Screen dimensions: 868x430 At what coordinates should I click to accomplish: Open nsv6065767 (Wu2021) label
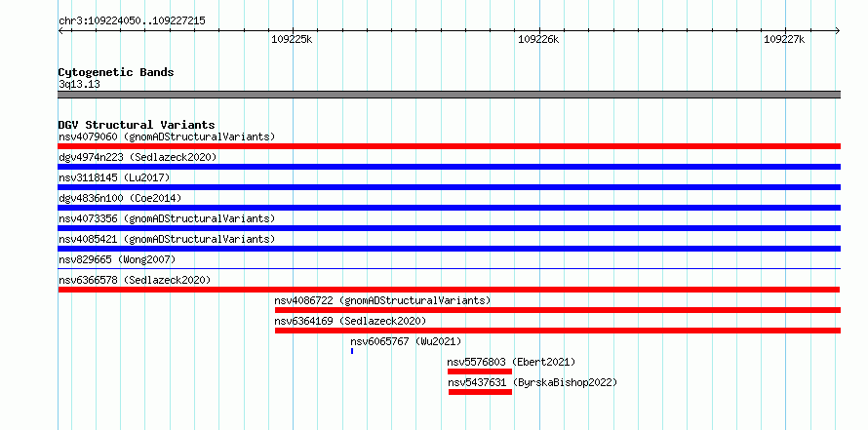coord(406,341)
